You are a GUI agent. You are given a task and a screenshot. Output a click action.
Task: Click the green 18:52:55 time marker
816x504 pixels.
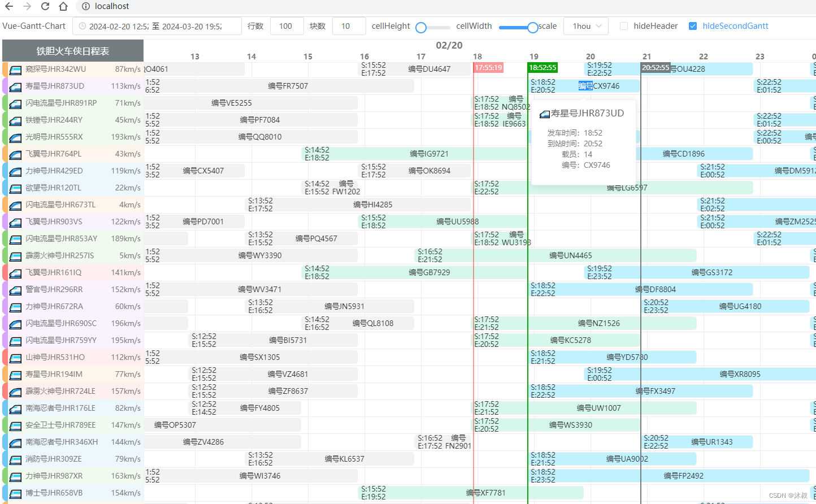click(542, 68)
